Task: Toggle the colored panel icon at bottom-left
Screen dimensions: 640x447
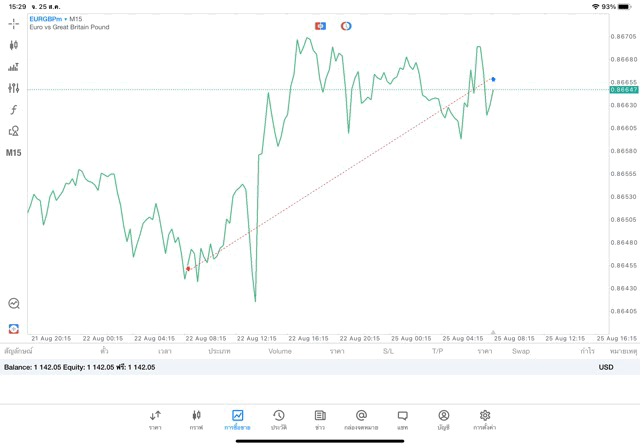Action: [13, 329]
